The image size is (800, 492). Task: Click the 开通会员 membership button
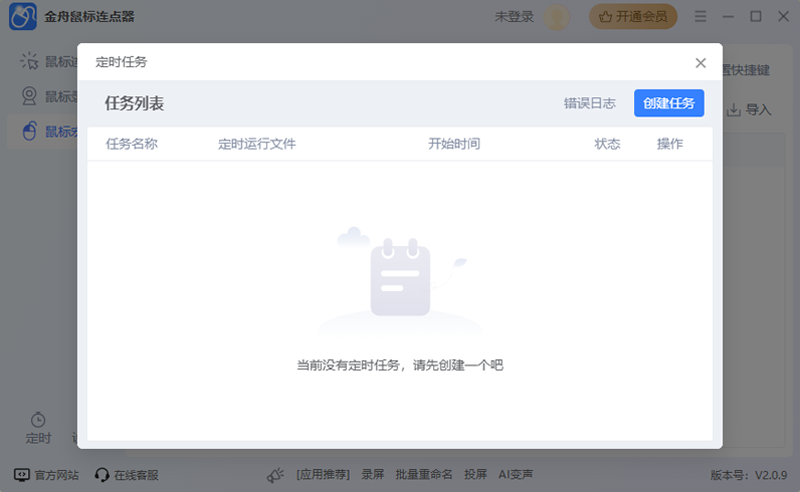pyautogui.click(x=633, y=16)
